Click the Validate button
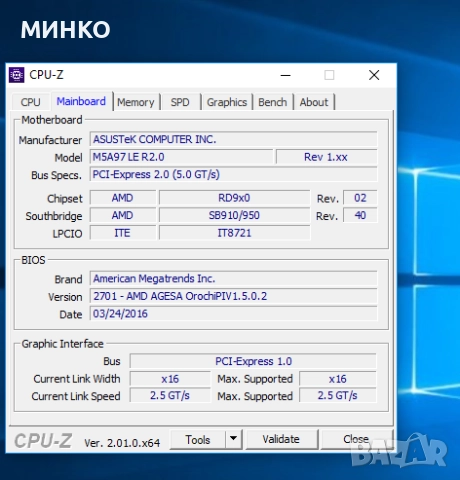This screenshot has height=480, width=460. coord(281,439)
